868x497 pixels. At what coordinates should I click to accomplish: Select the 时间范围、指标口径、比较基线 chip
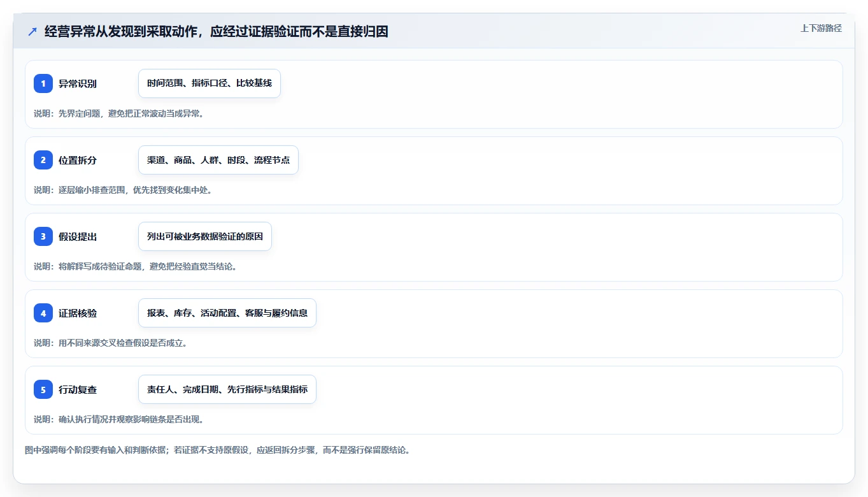(210, 83)
